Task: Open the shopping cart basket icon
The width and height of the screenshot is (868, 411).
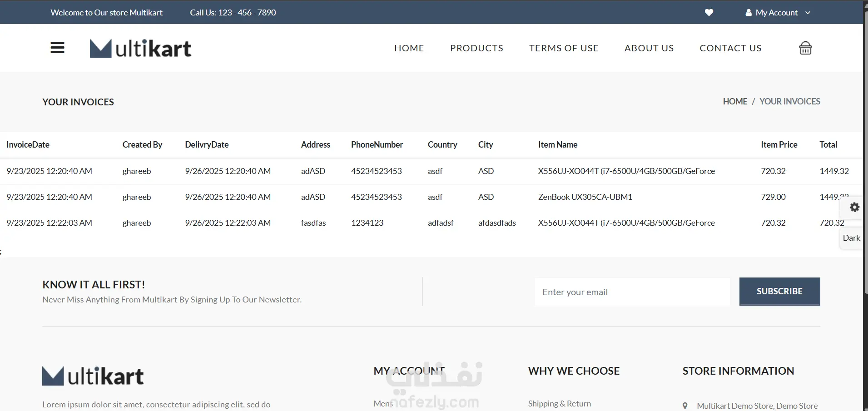Action: click(x=805, y=48)
